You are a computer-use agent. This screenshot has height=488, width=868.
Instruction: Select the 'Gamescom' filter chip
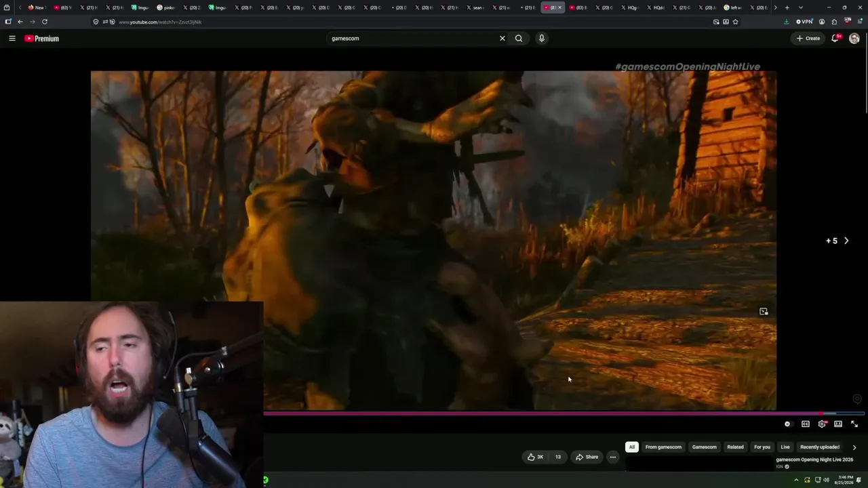click(705, 447)
